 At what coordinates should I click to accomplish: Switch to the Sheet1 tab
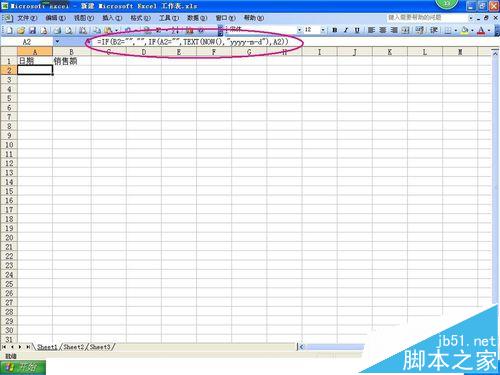[47, 347]
